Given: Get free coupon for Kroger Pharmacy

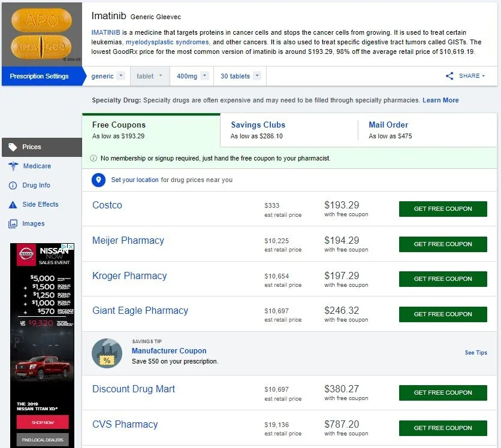Looking at the screenshot, I should 443,279.
